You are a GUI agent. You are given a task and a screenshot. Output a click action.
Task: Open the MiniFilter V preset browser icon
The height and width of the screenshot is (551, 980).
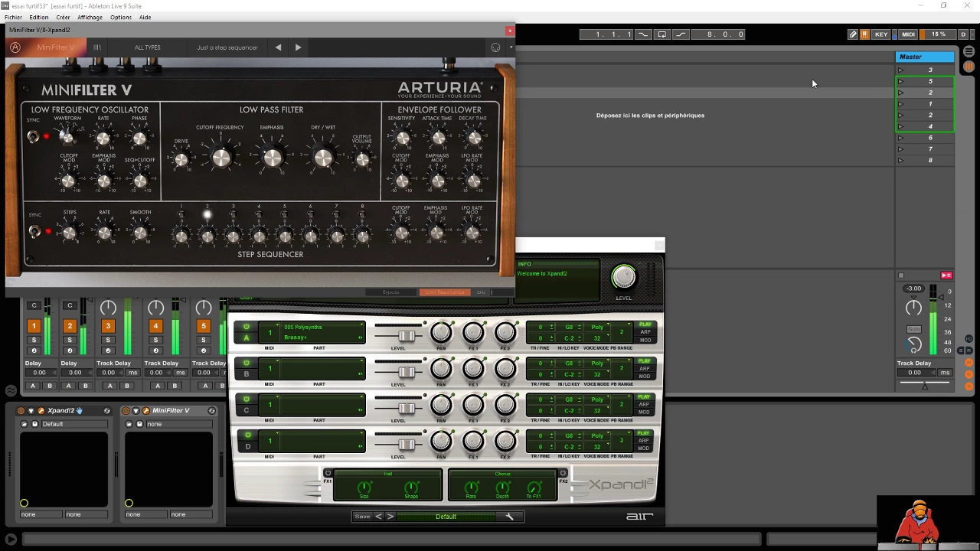pyautogui.click(x=97, y=47)
